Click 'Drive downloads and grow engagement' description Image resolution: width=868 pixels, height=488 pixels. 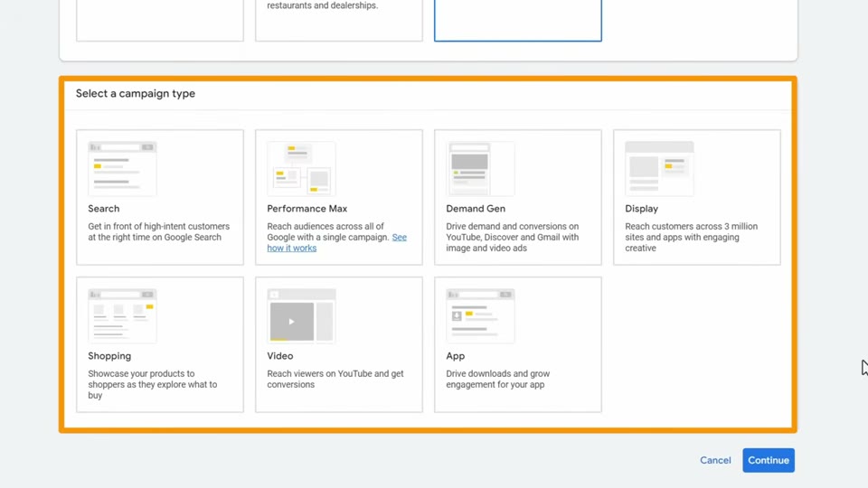498,379
